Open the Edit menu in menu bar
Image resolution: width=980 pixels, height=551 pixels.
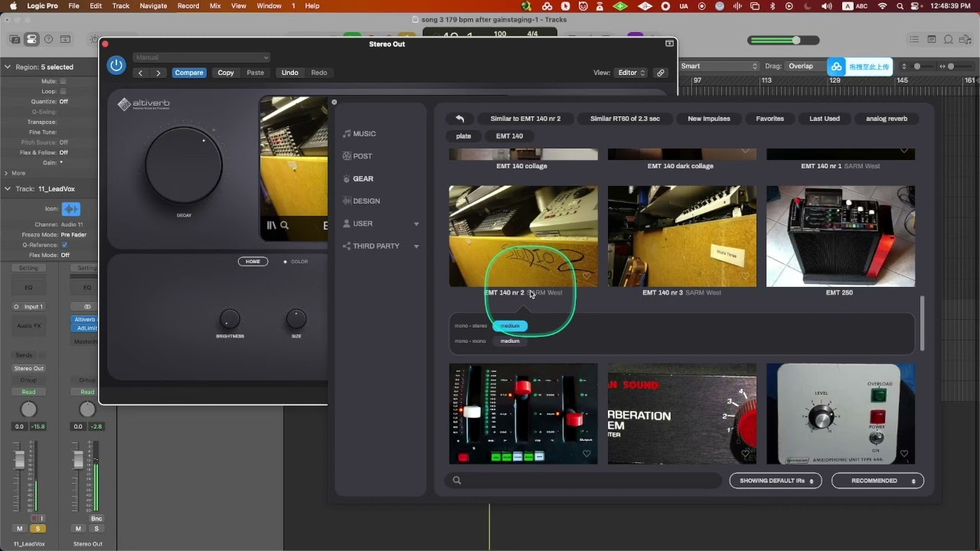click(x=96, y=5)
